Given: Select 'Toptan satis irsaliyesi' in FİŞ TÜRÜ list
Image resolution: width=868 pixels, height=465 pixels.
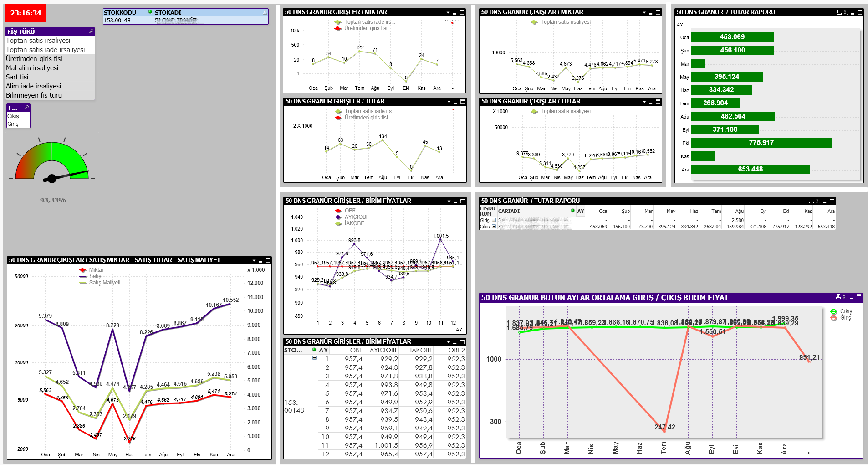Looking at the screenshot, I should tap(38, 41).
